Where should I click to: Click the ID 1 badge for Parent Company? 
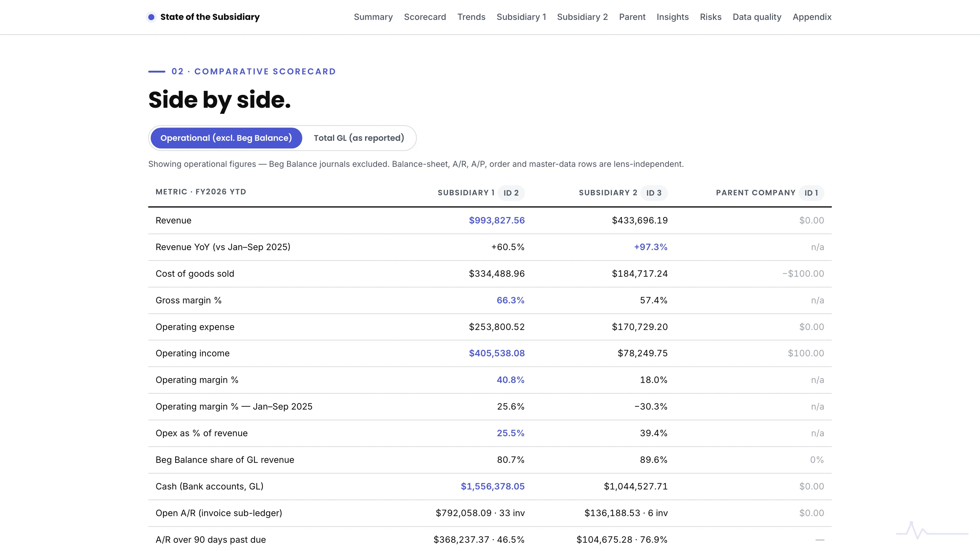point(811,193)
